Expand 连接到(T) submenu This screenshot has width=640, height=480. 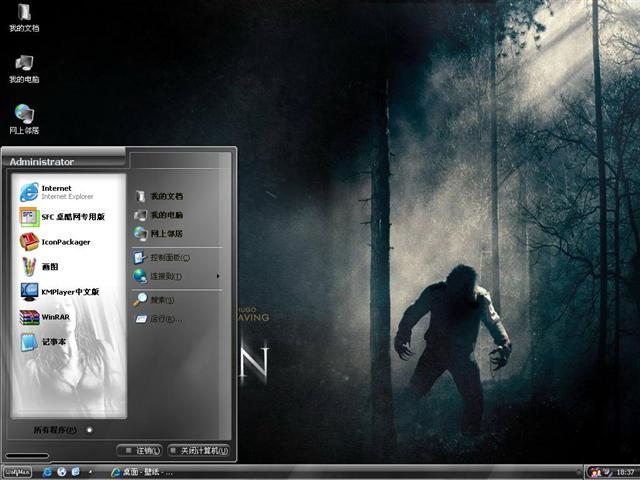coord(176,276)
